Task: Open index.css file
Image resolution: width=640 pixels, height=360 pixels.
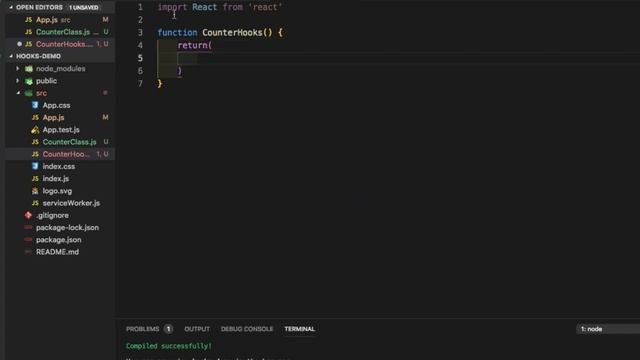Action: pyautogui.click(x=60, y=167)
